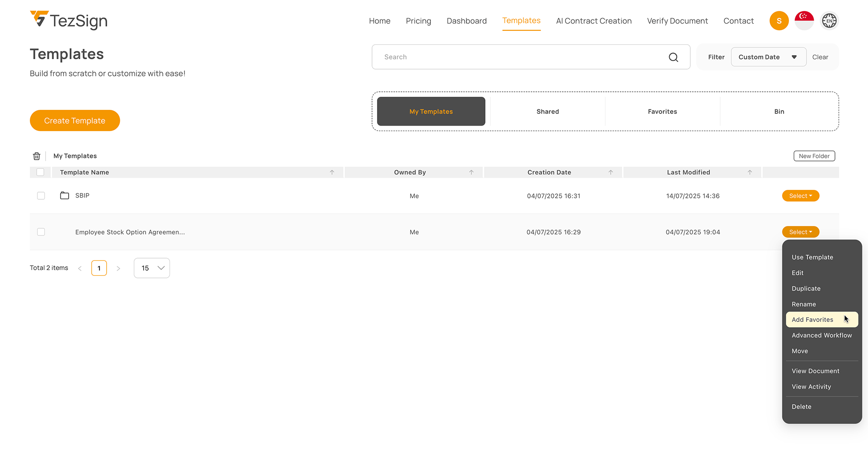Sort by Creation Date arrow

tap(610, 173)
